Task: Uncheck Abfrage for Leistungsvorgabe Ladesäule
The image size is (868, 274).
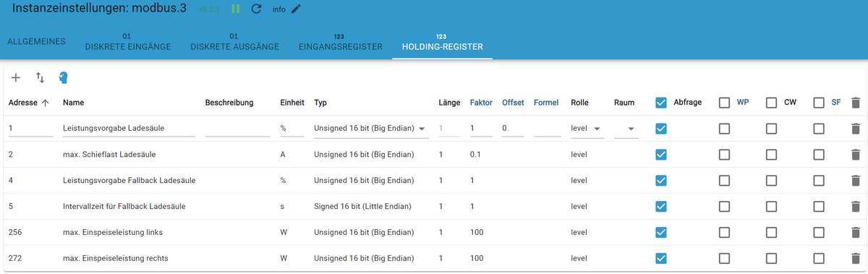Action: (661, 129)
